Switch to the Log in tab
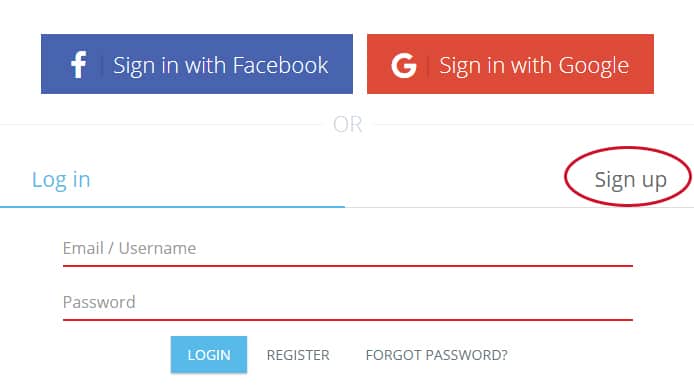 (61, 180)
